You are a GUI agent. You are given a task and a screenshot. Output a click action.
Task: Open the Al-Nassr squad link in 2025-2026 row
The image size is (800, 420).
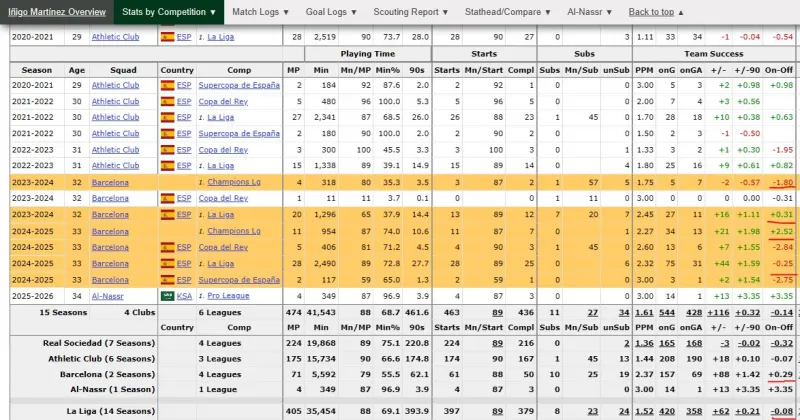[110, 296]
